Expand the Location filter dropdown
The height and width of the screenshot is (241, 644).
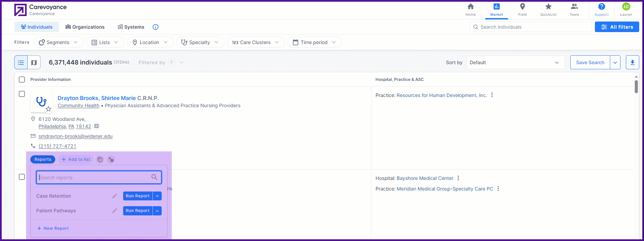click(x=150, y=42)
